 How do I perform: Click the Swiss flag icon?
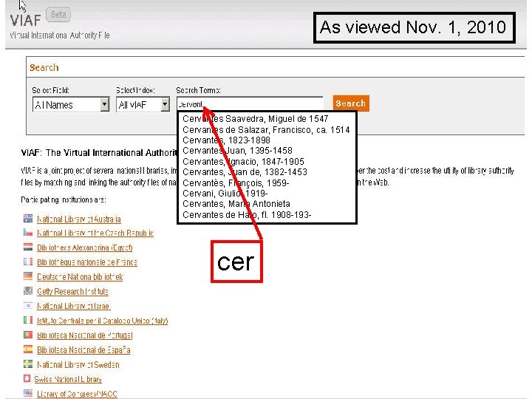27,378
